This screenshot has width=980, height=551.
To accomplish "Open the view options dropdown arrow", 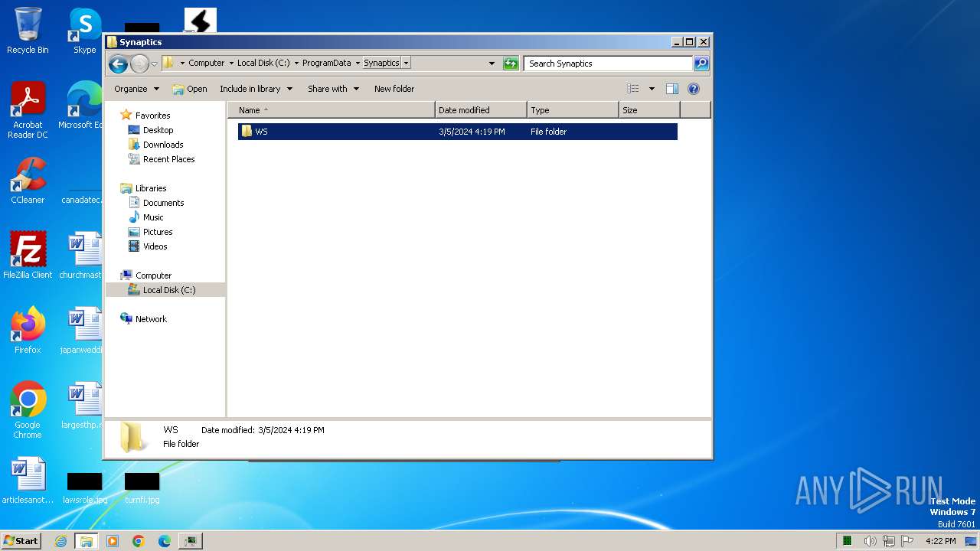I will coord(652,89).
